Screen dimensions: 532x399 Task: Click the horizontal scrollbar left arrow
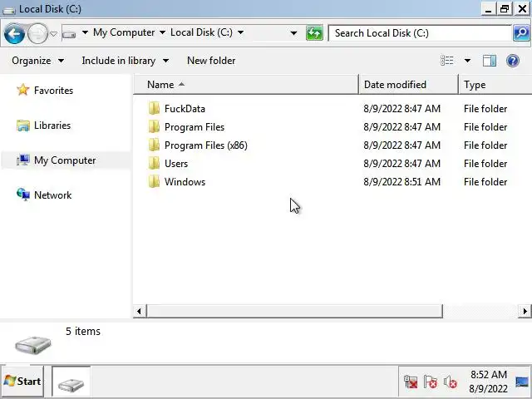click(139, 311)
